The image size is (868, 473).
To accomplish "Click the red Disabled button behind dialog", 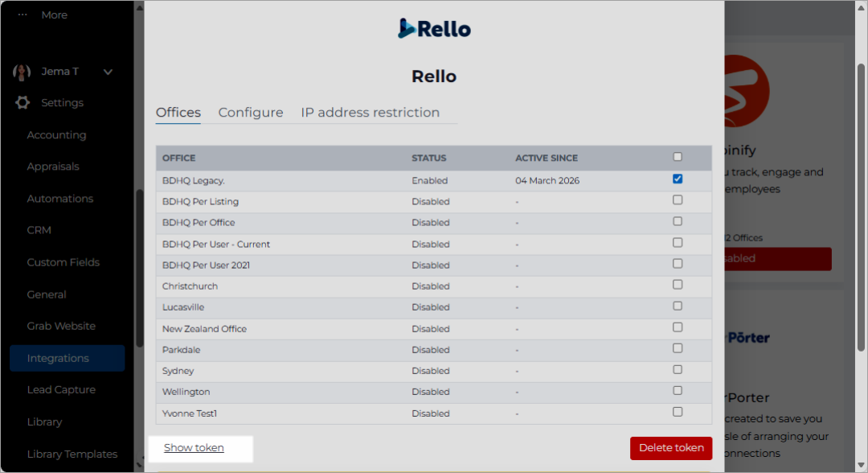I will [778, 259].
